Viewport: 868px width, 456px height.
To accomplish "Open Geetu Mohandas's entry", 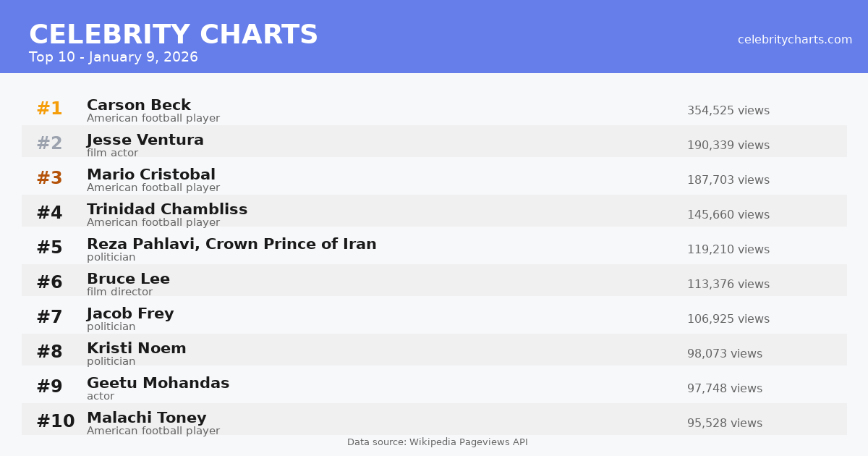I will coord(158,384).
